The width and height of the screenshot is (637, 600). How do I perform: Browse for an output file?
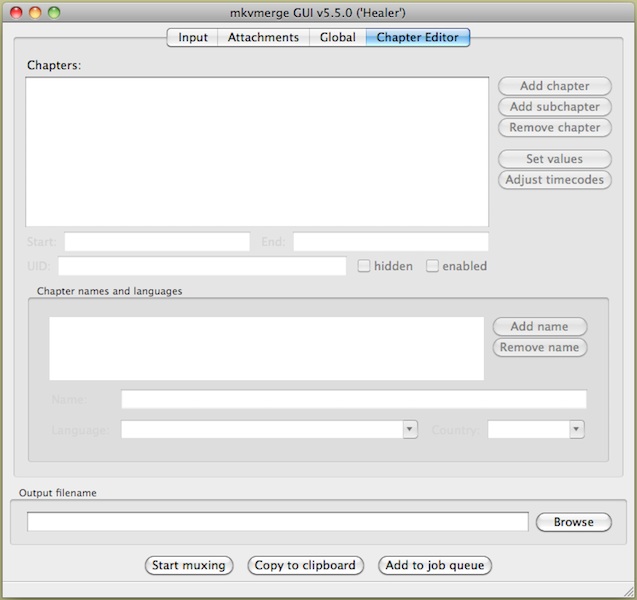coord(573,522)
